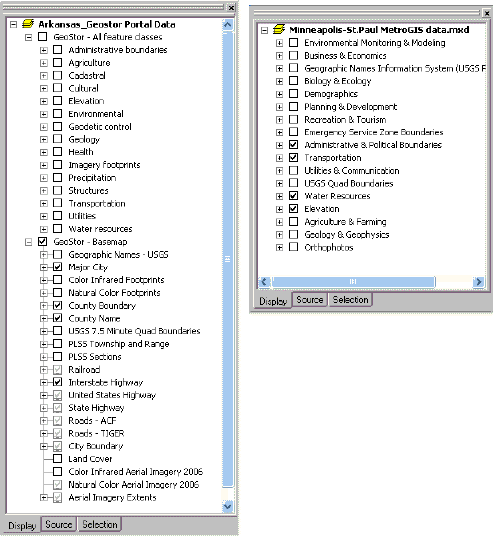
Task: Select the Geographic Names - USGS layer name
Action: [118, 254]
